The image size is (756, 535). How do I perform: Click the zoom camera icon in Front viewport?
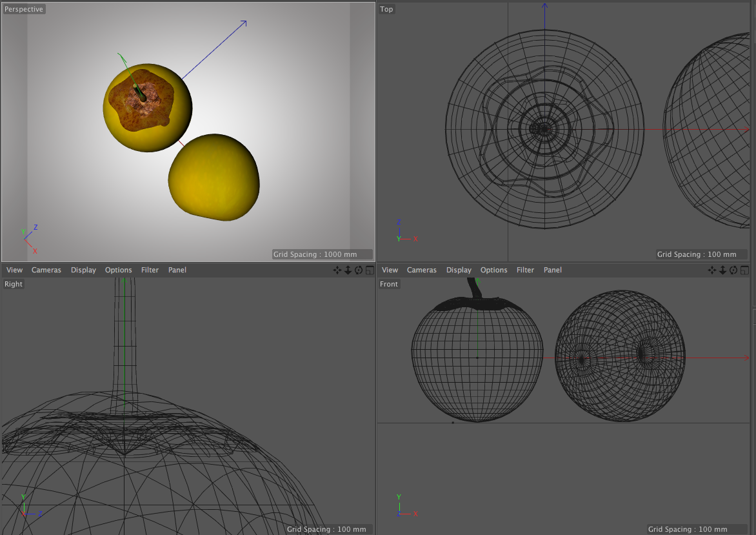click(723, 270)
